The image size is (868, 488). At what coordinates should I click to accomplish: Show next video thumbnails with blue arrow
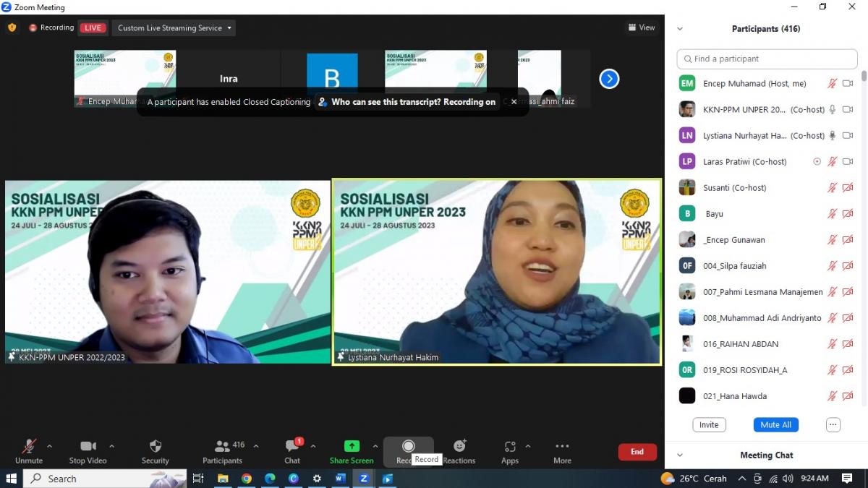click(609, 79)
